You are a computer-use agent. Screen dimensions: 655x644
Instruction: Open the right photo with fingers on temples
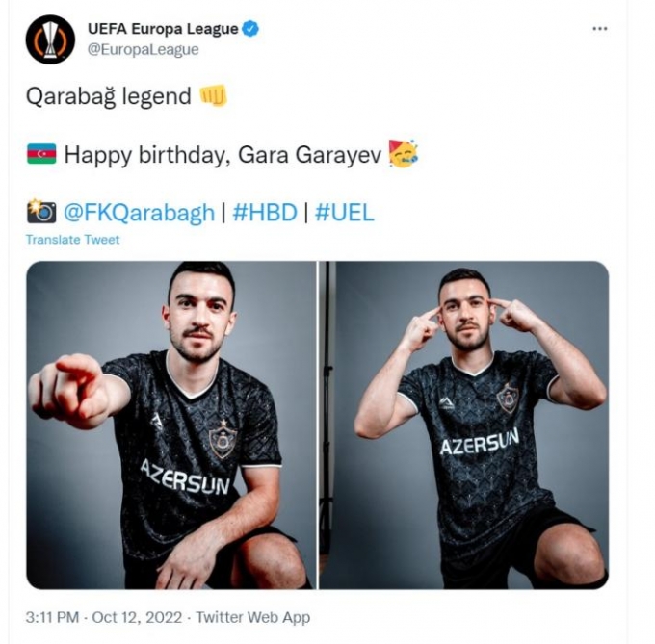click(x=463, y=425)
